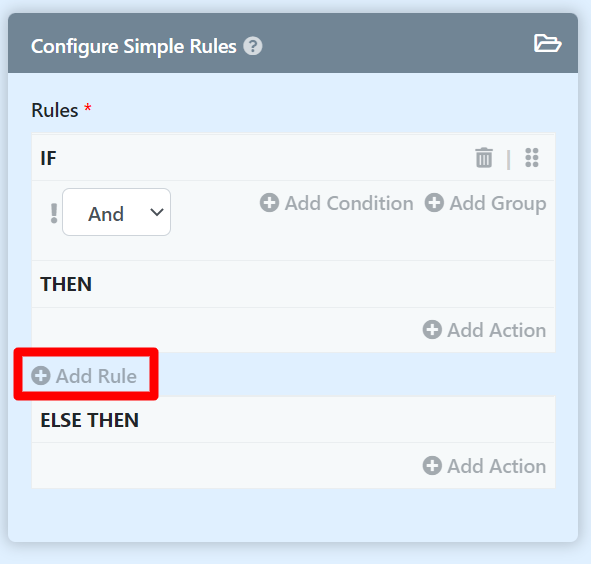591x564 pixels.
Task: Click the plus icon beside Add Group
Action: 434,202
